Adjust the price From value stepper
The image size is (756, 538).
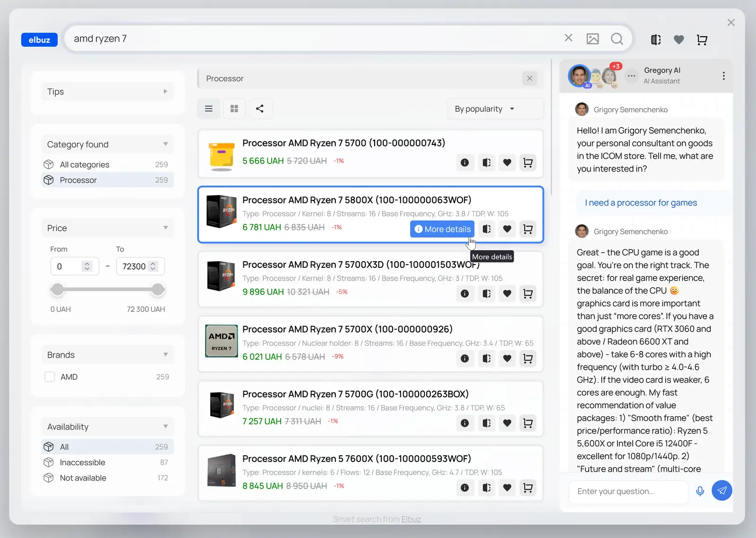[x=87, y=266]
